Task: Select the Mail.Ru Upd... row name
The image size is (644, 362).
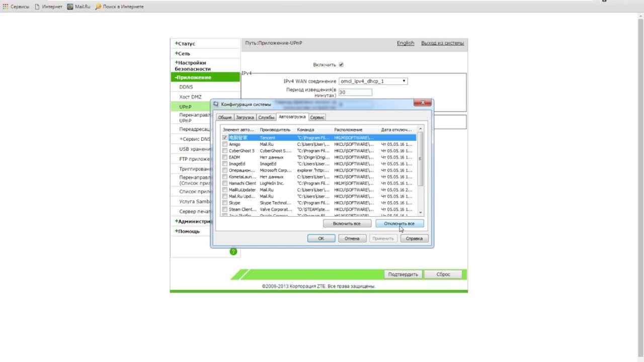Action: coord(242,197)
